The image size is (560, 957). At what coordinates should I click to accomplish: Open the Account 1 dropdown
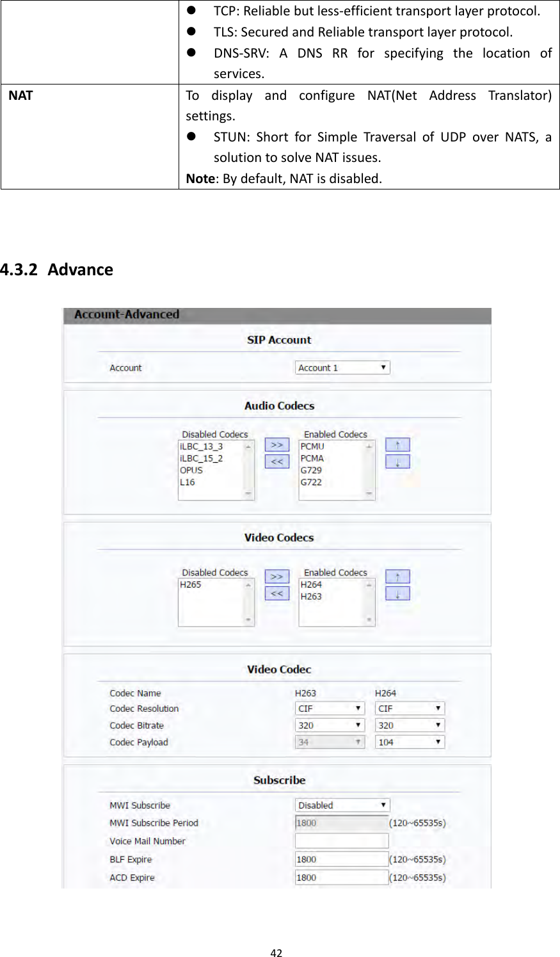coord(342,367)
